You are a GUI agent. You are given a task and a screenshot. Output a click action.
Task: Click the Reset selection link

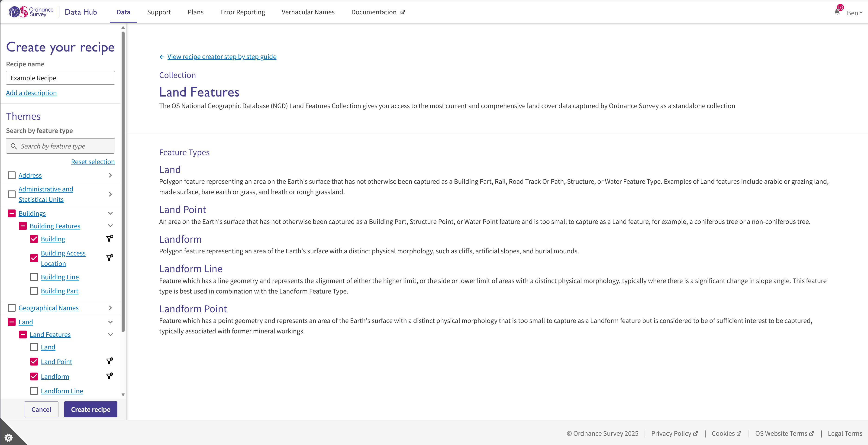[93, 161]
